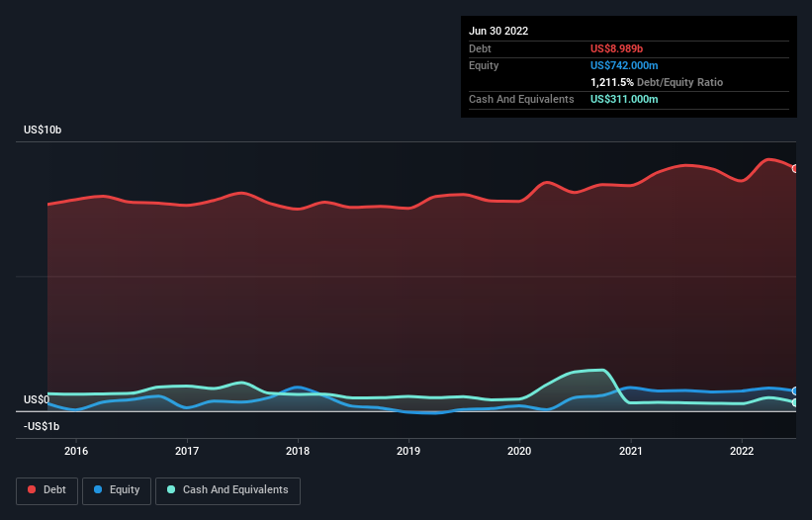The image size is (812, 520).
Task: Click the US$8.989b debt value
Action: (616, 48)
